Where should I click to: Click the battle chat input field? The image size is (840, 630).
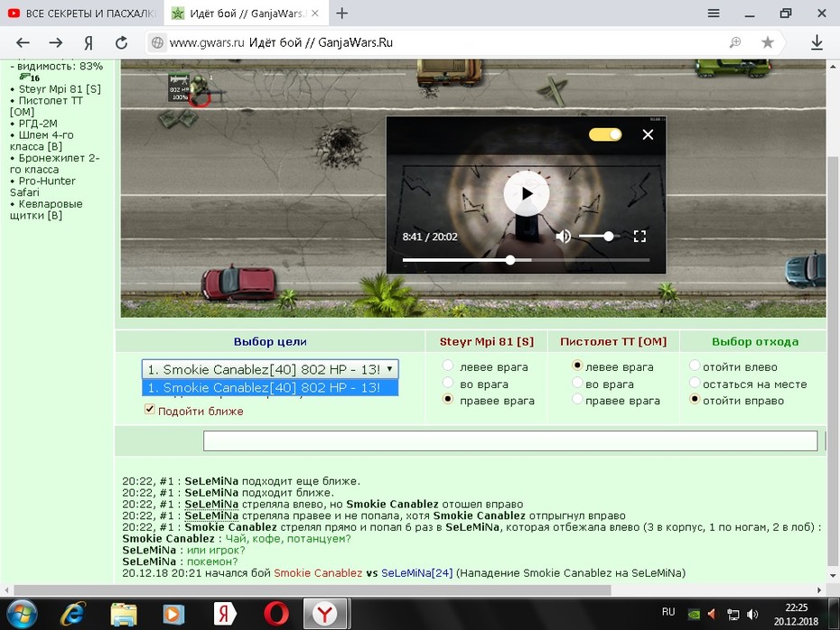tap(510, 440)
